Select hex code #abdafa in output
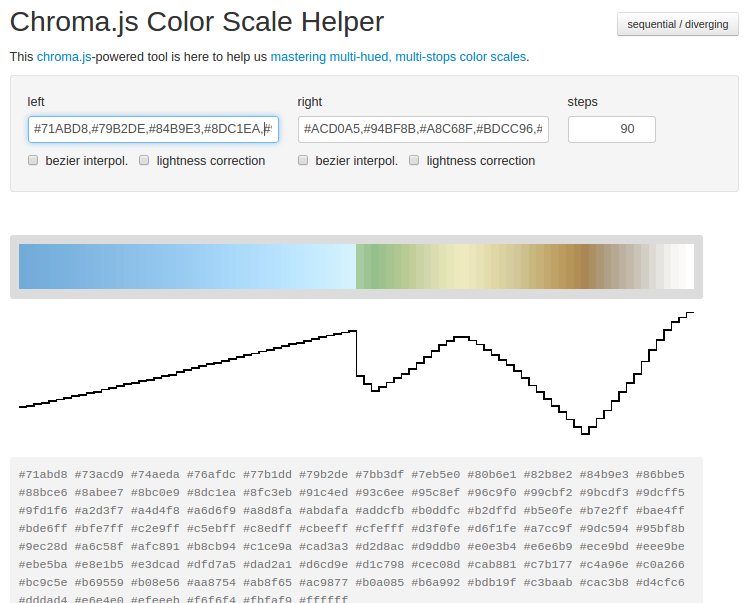The height and width of the screenshot is (603, 749). [323, 511]
